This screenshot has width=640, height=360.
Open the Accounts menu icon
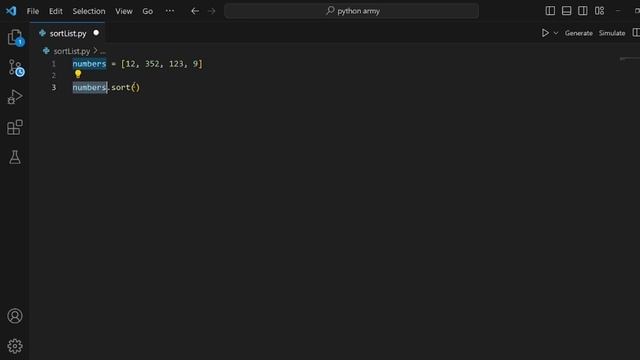pyautogui.click(x=15, y=316)
